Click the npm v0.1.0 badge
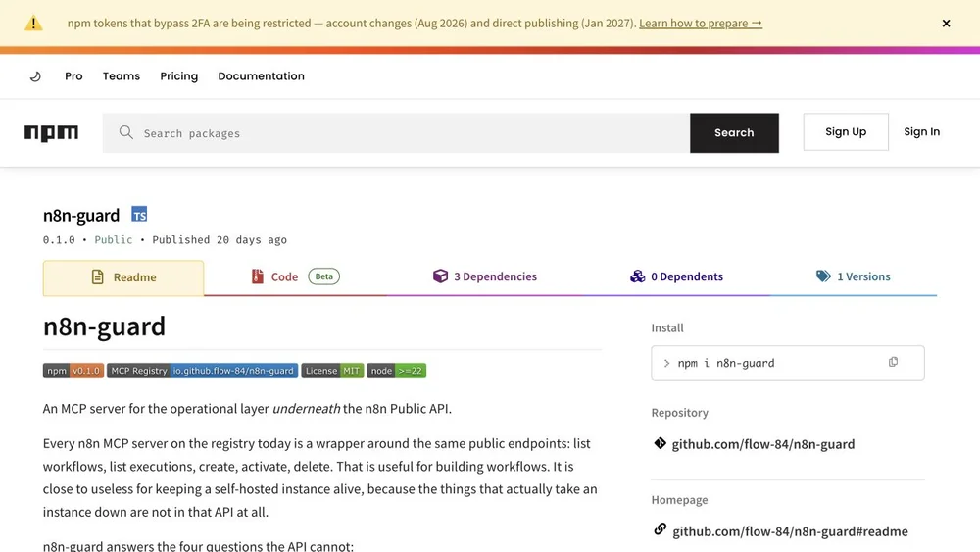 pos(73,371)
